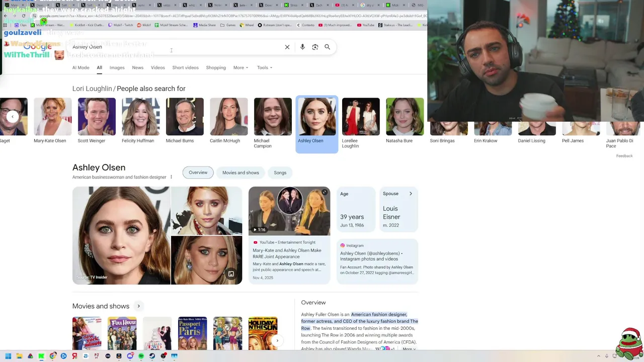This screenshot has width=644, height=362.
Task: Select Lorellee Loughlin in the carousel
Action: coord(361,123)
